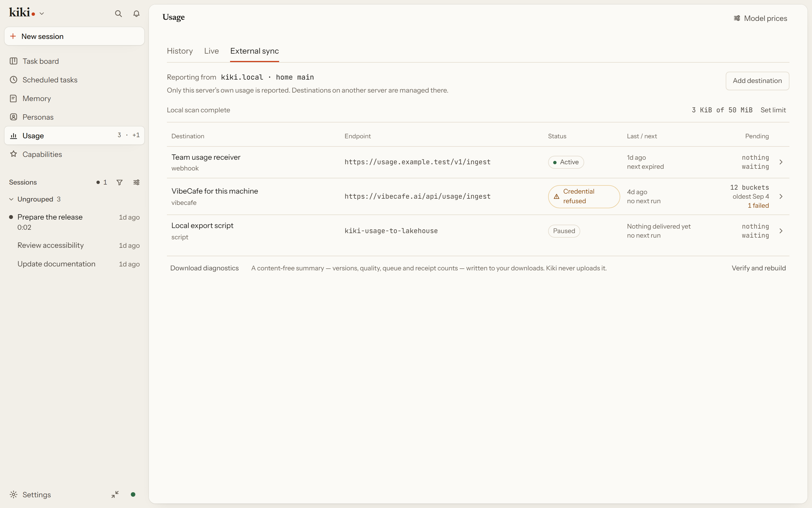Click the Paused status badge
Image resolution: width=812 pixels, height=508 pixels.
click(x=564, y=231)
